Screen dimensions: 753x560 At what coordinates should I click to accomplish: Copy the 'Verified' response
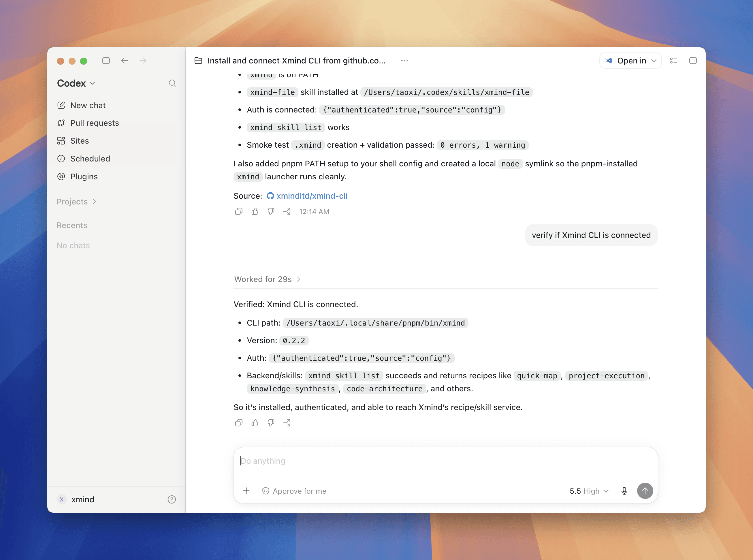pos(239,423)
